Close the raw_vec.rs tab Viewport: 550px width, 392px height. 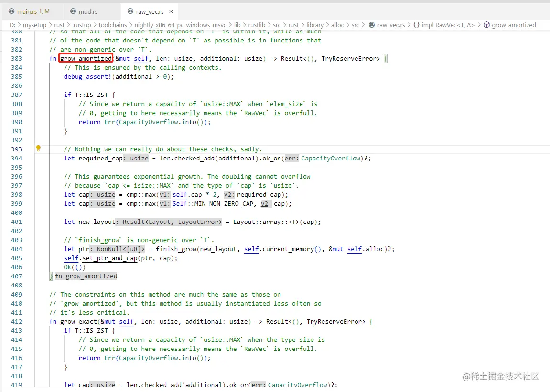tap(171, 11)
